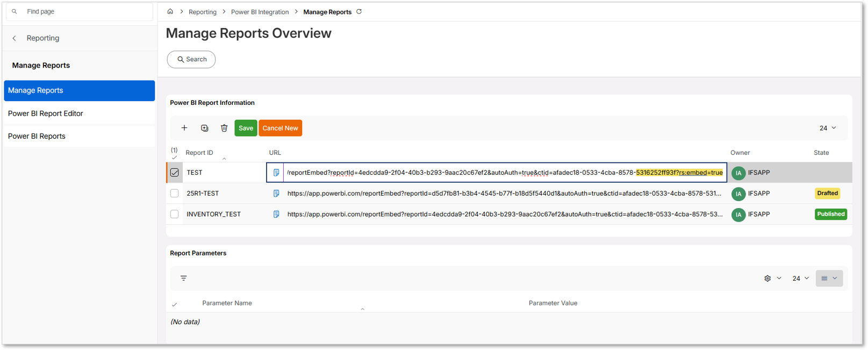Click the duplicate record icon

[205, 128]
